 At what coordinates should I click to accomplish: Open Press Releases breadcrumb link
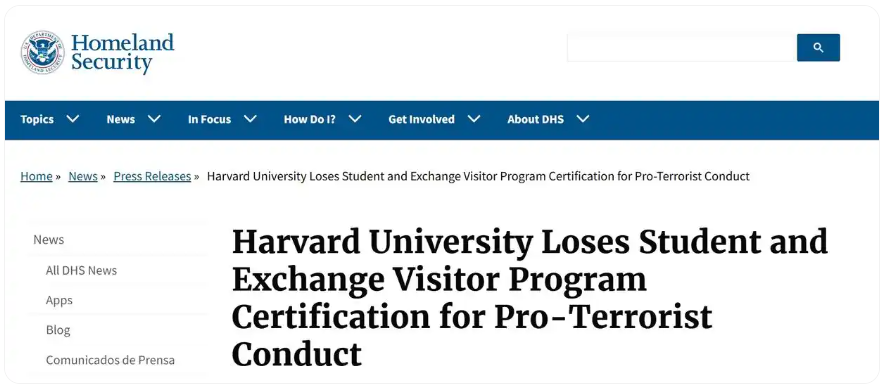pyautogui.click(x=152, y=176)
